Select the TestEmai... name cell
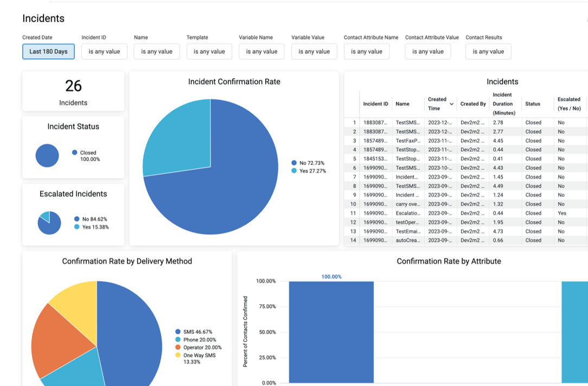The image size is (588, 386). pos(408,231)
